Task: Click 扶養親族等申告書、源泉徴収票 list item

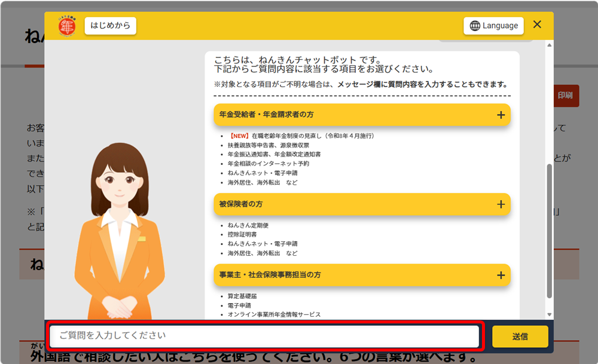Action: click(x=269, y=145)
